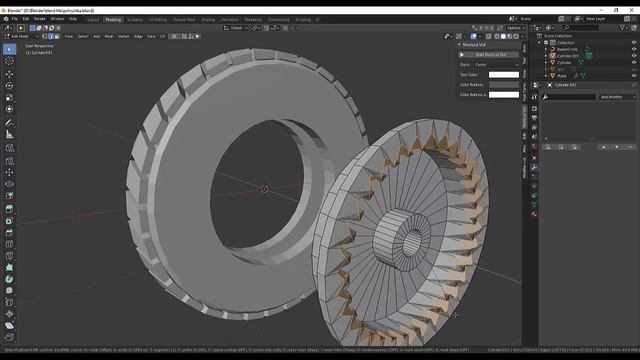Select the Move tool
The width and height of the screenshot is (640, 360).
[9, 74]
